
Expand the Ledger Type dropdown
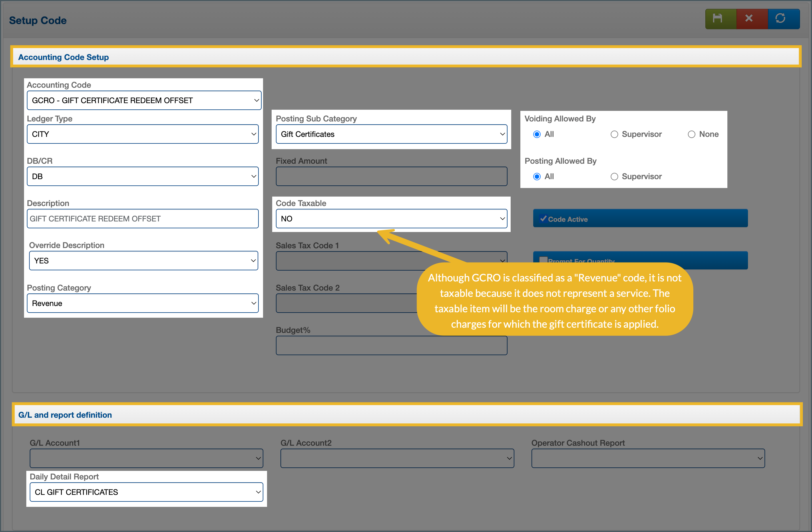pyautogui.click(x=143, y=134)
